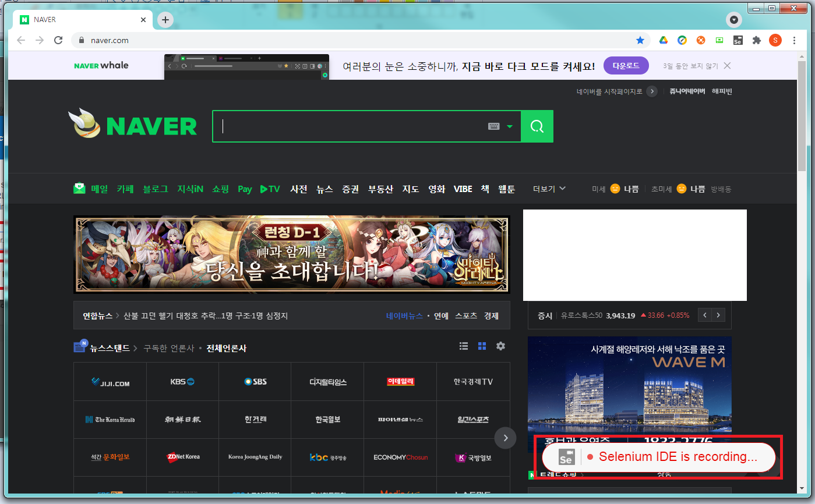
Task: Open the 경제 news link
Action: [x=491, y=315]
